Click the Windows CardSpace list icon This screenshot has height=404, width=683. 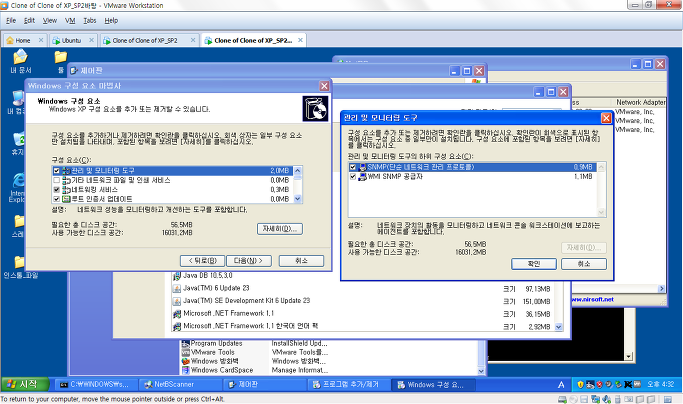[186, 370]
